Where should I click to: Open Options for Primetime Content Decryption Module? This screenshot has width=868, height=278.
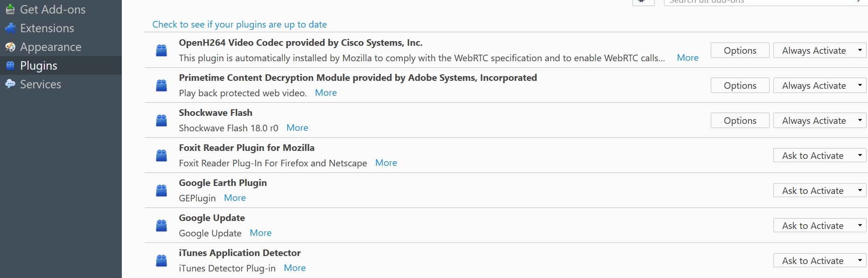[x=740, y=86]
